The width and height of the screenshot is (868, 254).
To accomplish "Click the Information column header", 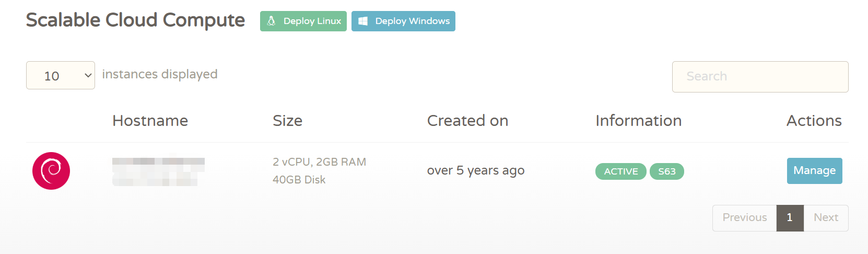I will pyautogui.click(x=638, y=121).
